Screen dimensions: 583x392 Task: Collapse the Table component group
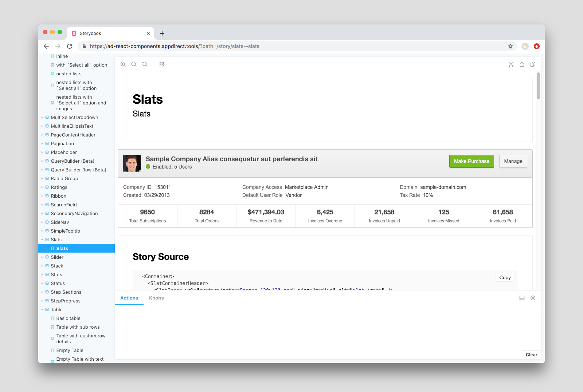click(56, 309)
